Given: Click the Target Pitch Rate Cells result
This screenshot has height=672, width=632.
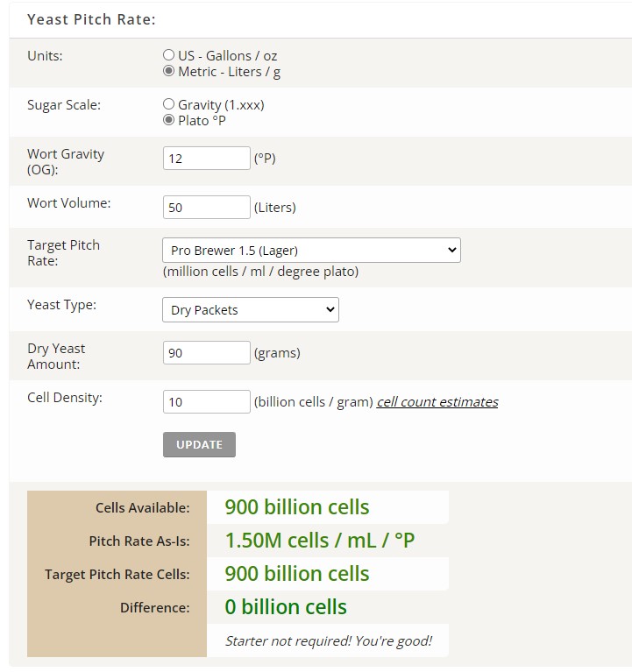Looking at the screenshot, I should click(297, 574).
